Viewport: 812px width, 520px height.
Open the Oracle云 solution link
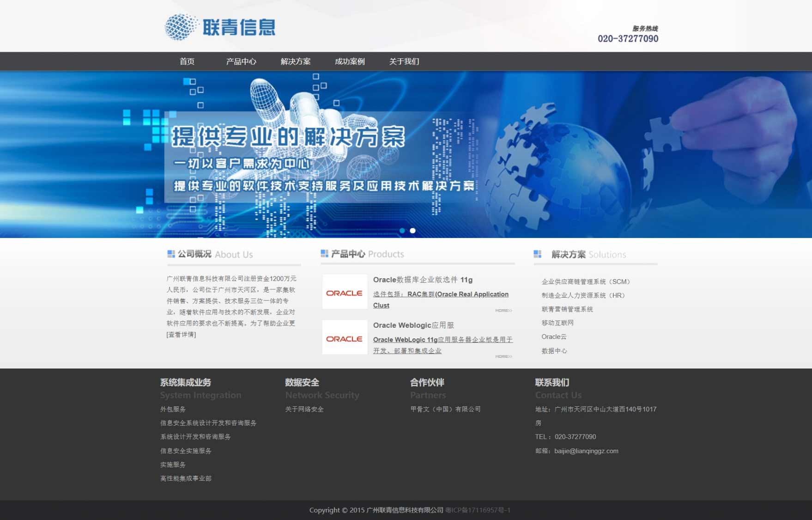(x=554, y=336)
